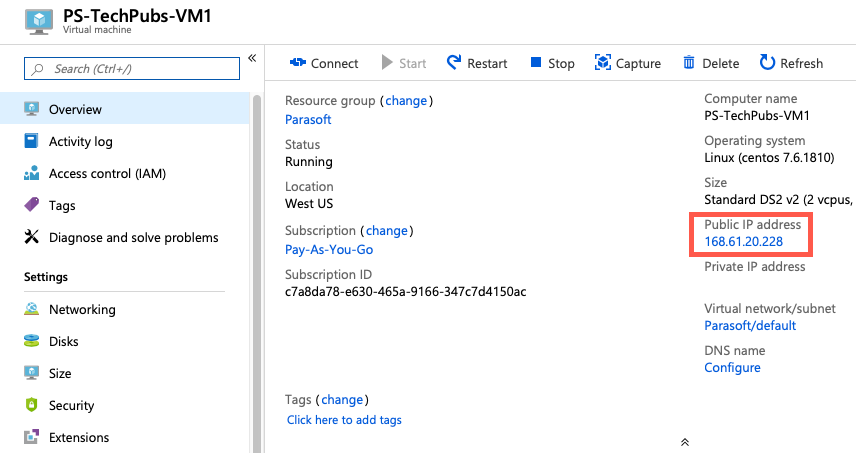856x453 pixels.
Task: Select computer name value PS-TechPubs-VM1
Action: pos(757,115)
